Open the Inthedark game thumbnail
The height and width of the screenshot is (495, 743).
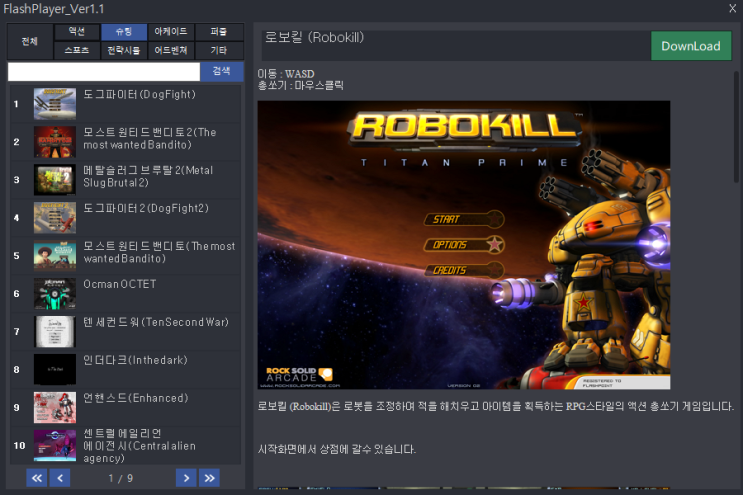54,369
